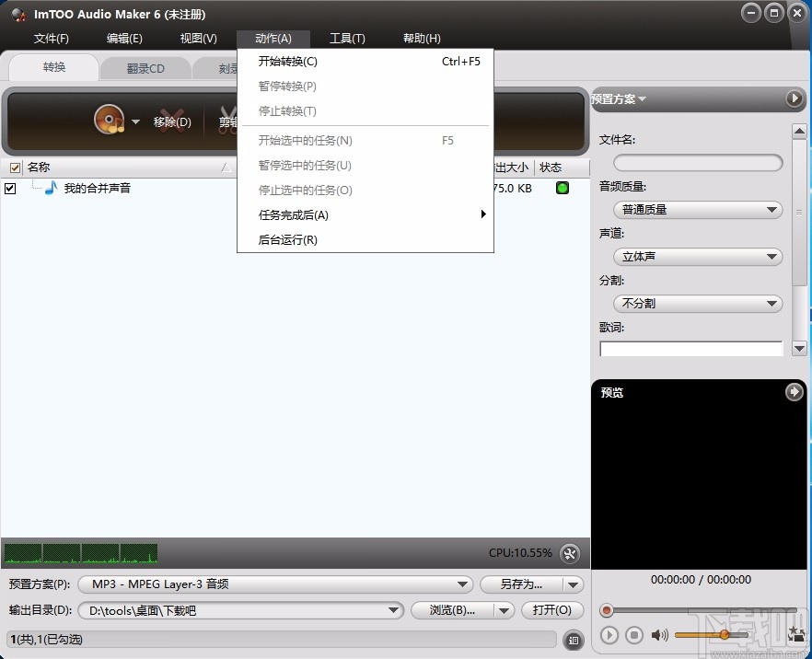
Task: Click the wrench settings icon near CPU usage
Action: [x=569, y=552]
